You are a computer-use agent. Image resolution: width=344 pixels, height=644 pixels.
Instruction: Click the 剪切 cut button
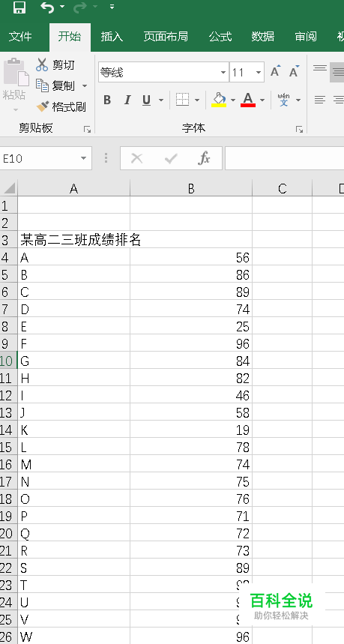(55, 64)
